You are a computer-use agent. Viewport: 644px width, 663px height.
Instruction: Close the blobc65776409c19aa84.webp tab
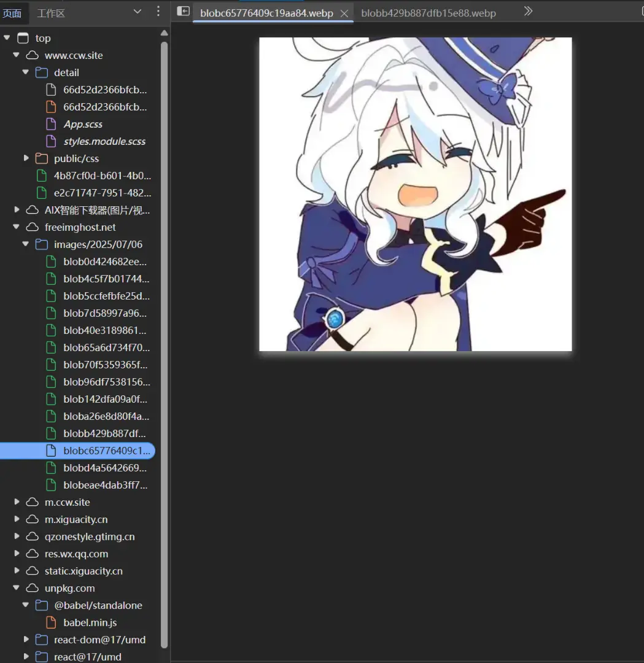tap(344, 14)
